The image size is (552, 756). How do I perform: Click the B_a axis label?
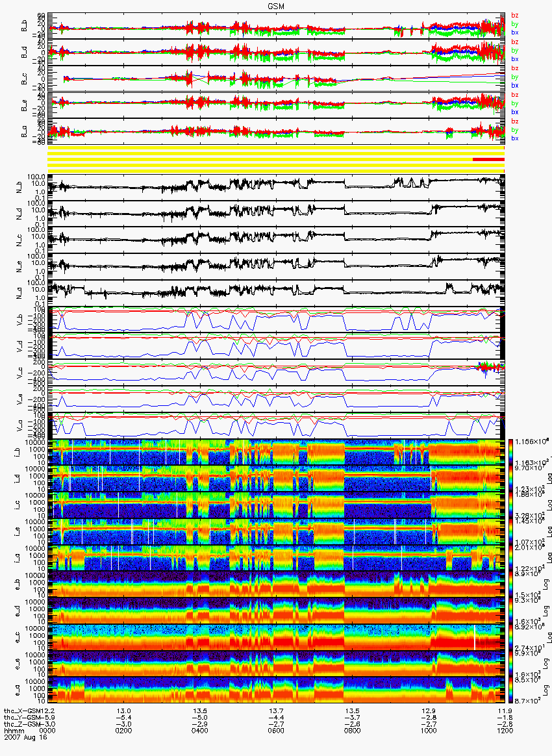click(24, 132)
